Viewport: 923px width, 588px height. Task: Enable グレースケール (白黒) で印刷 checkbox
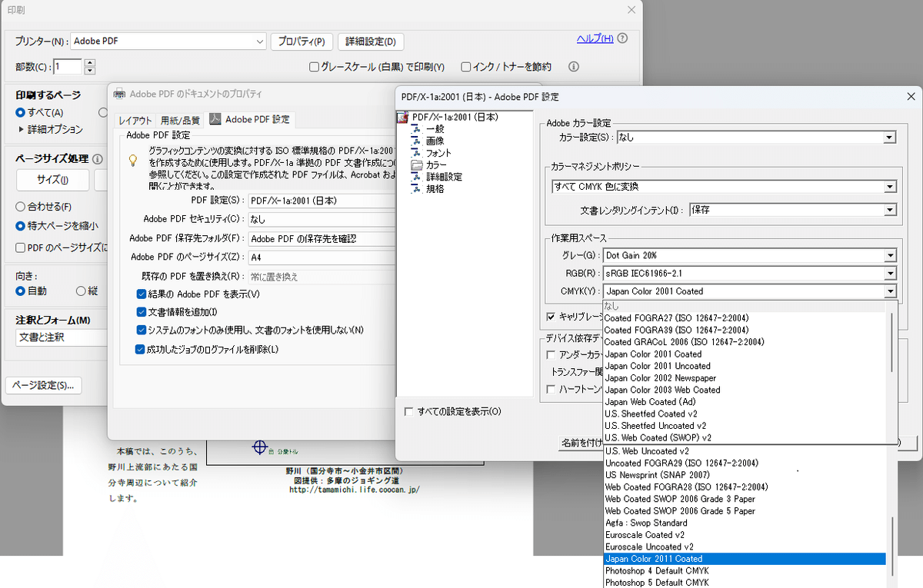tap(314, 67)
